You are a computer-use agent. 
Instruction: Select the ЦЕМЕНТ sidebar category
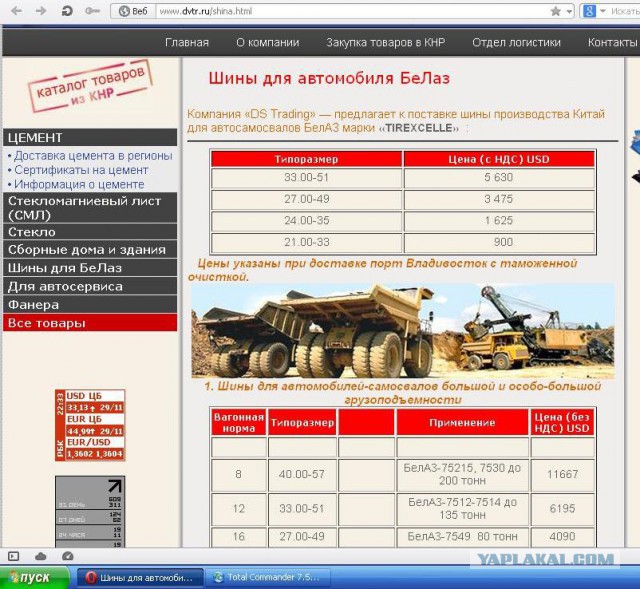tap(90, 137)
